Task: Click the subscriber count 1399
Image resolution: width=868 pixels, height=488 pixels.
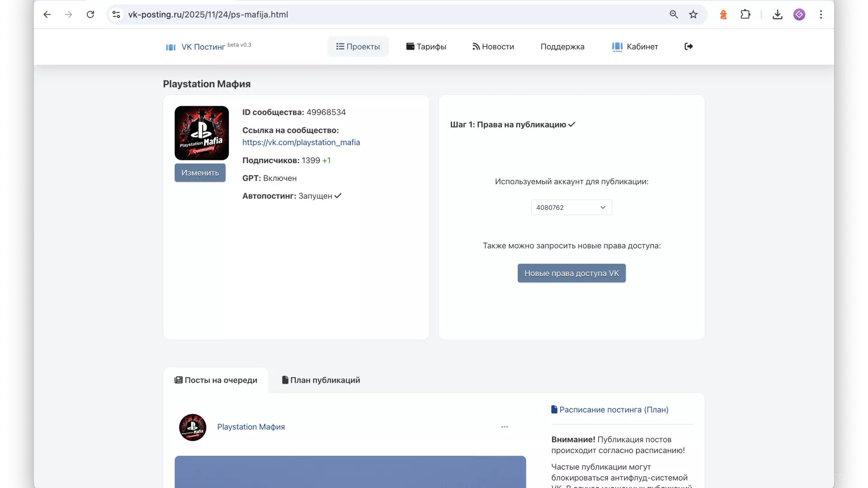Action: [x=311, y=160]
